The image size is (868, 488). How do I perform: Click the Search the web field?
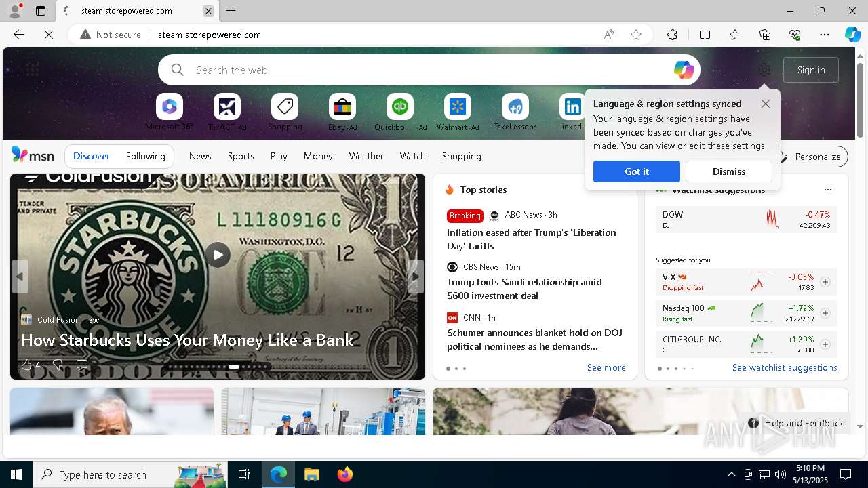(429, 70)
